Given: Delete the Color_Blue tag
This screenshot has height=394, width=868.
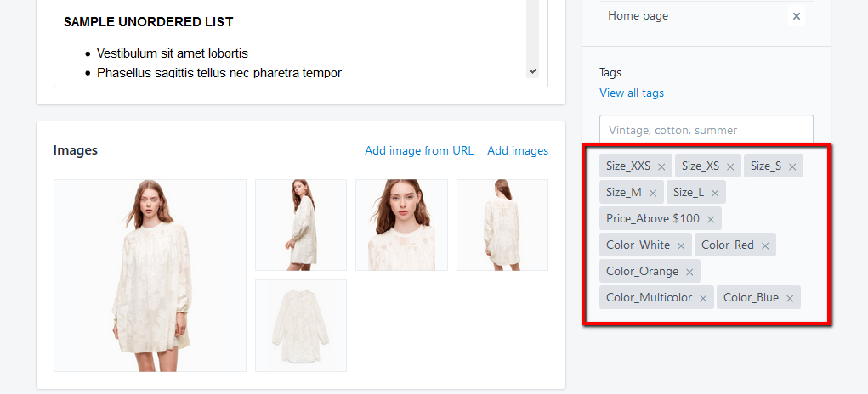Looking at the screenshot, I should pyautogui.click(x=789, y=298).
